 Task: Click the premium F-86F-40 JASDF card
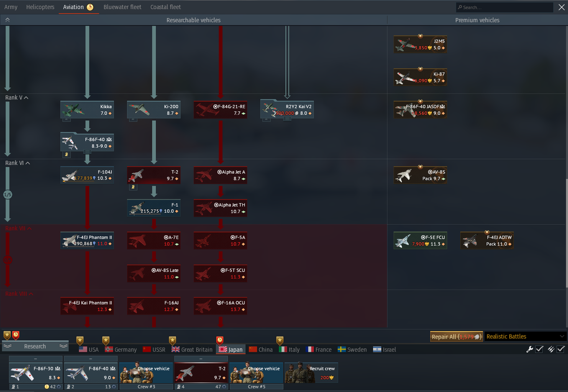[x=420, y=109]
